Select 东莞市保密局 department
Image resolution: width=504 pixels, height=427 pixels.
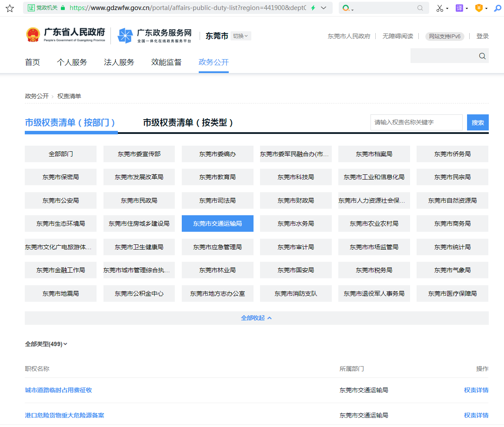pyautogui.click(x=60, y=177)
